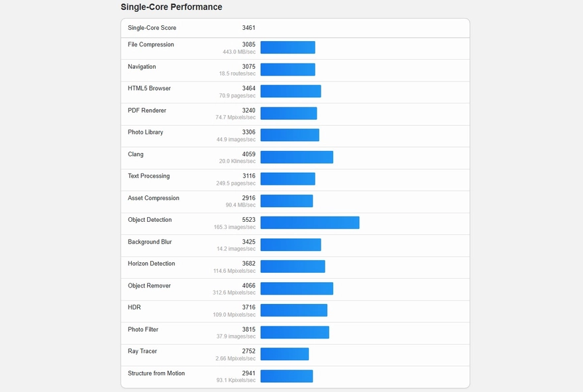This screenshot has width=583, height=392.
Task: Click the 443.0 MB/sec throughput text
Action: (239, 52)
